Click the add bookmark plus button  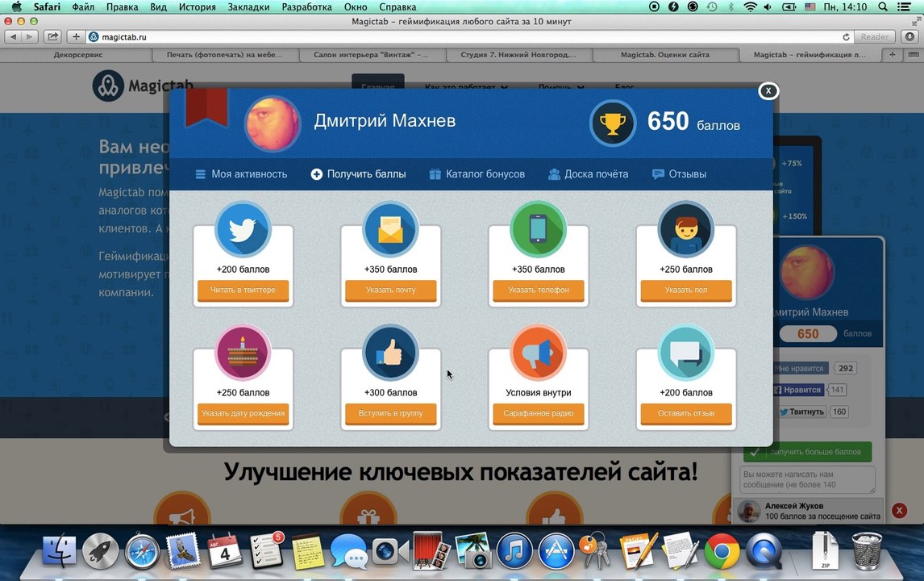76,36
